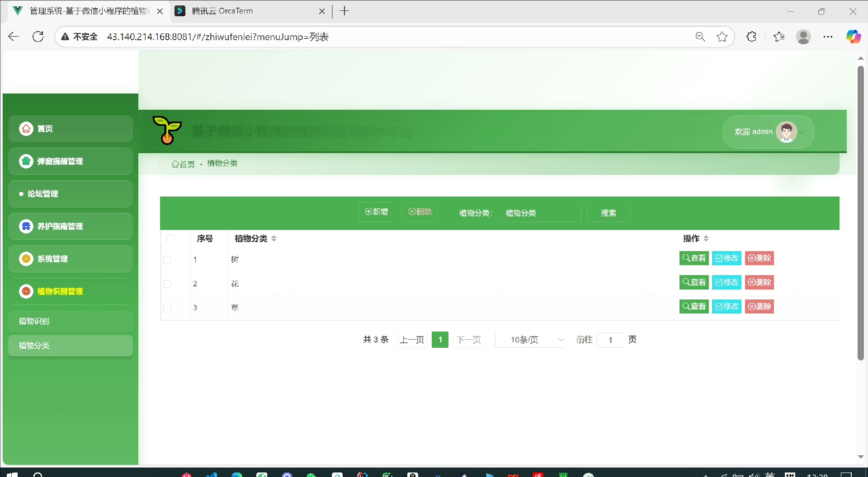This screenshot has height=477, width=868.
Task: Click the 下一页 pagination button
Action: click(x=469, y=340)
